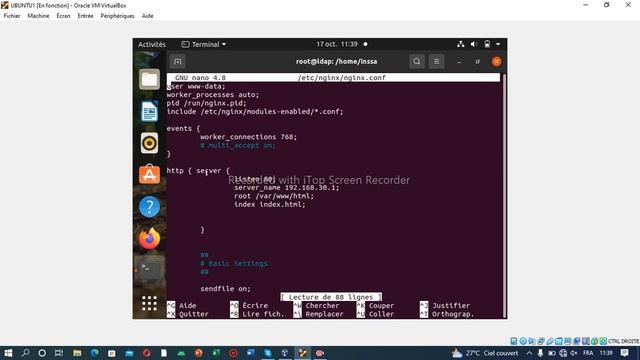Click weather widget 27°C Ciel couvert
The width and height of the screenshot is (640, 360).
(485, 353)
